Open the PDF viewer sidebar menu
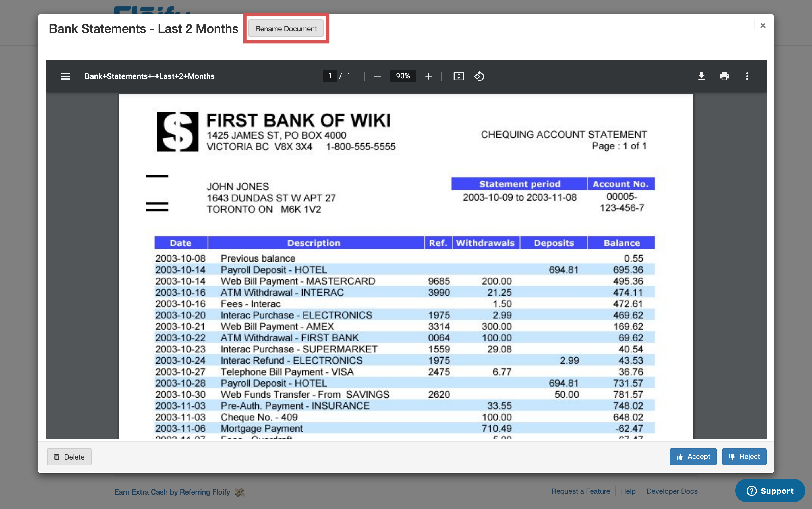 pyautogui.click(x=65, y=76)
